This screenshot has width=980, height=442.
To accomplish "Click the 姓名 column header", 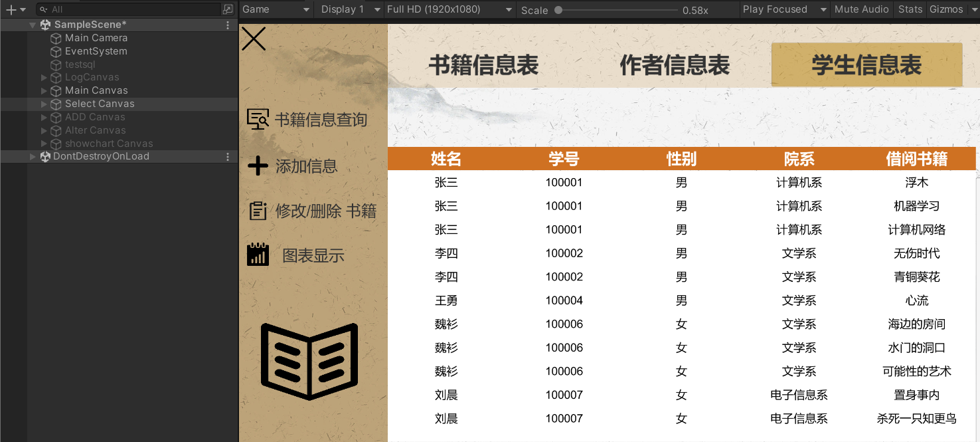I will pyautogui.click(x=446, y=159).
